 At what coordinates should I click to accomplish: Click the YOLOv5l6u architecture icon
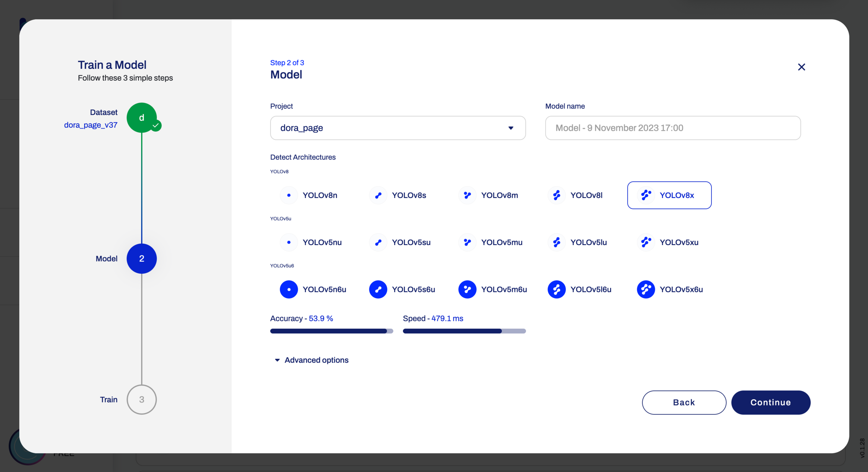point(557,289)
